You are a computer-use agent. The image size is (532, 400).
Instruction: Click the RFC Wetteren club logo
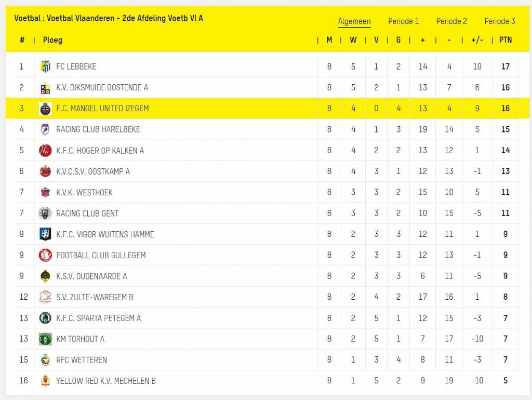45,360
